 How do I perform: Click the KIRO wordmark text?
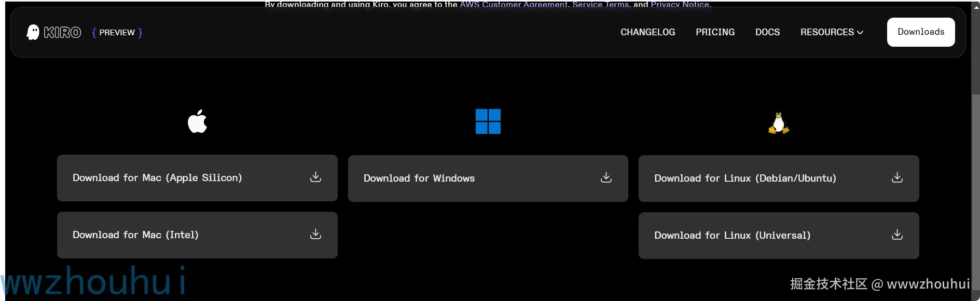point(62,33)
